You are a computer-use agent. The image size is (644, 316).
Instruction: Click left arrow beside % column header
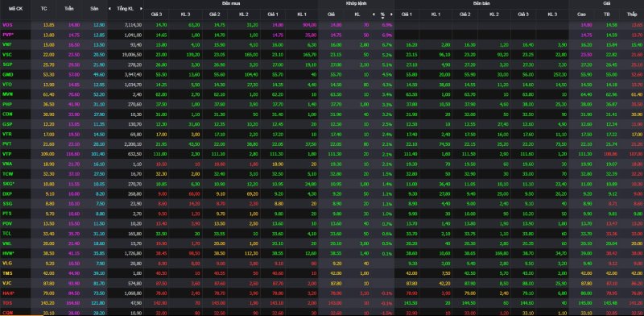pos(374,14)
